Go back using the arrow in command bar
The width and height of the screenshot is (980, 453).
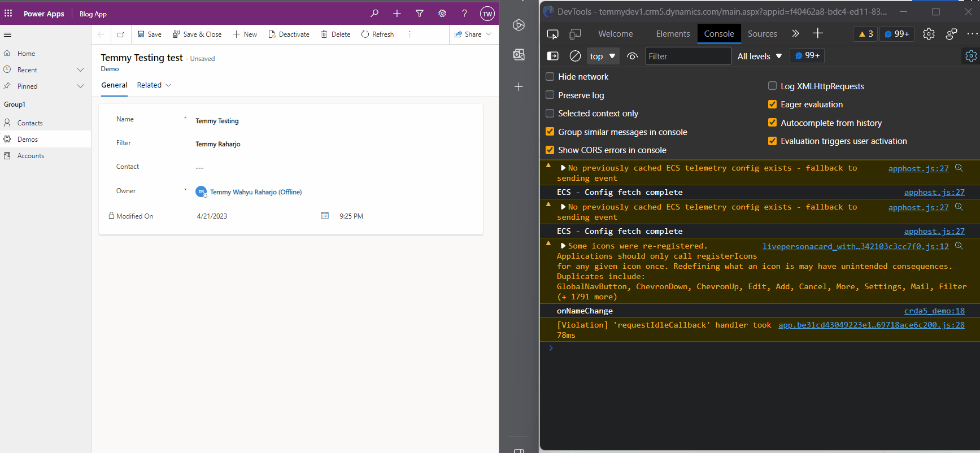coord(101,34)
